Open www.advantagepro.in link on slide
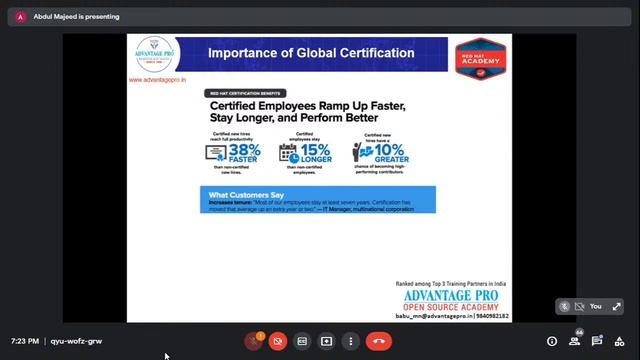 pyautogui.click(x=157, y=80)
